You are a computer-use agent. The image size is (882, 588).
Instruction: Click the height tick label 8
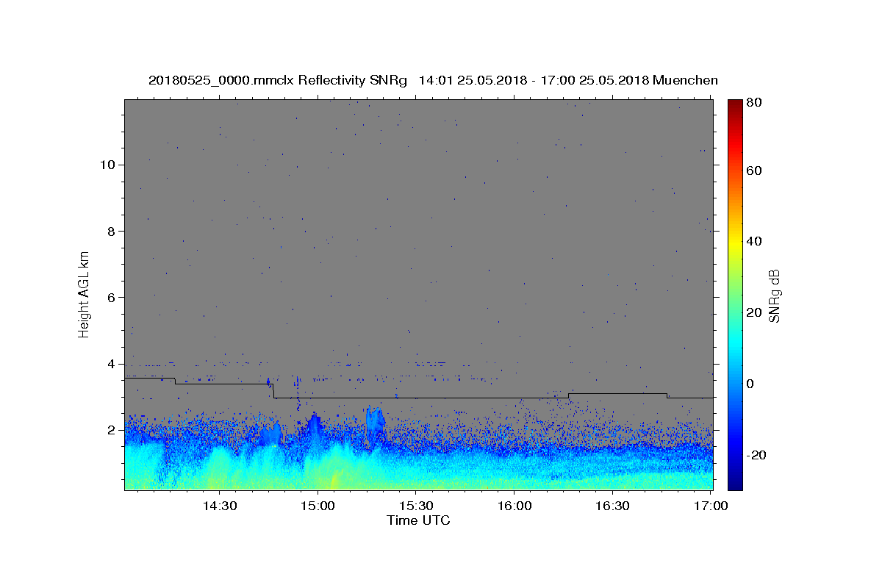click(x=112, y=231)
